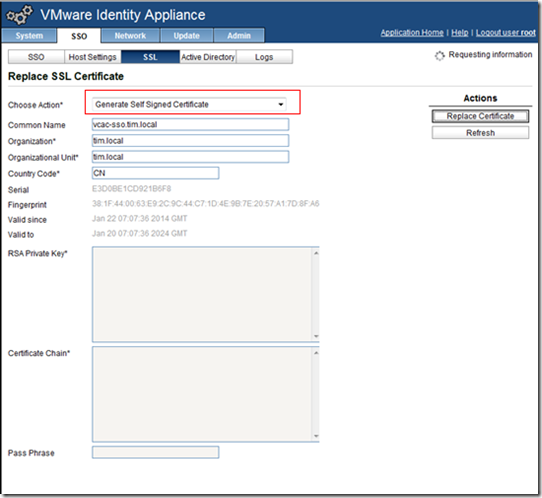Click RSA Private Key scrollbar down arrow
Viewport: 542px width, 498px height.
(x=316, y=336)
